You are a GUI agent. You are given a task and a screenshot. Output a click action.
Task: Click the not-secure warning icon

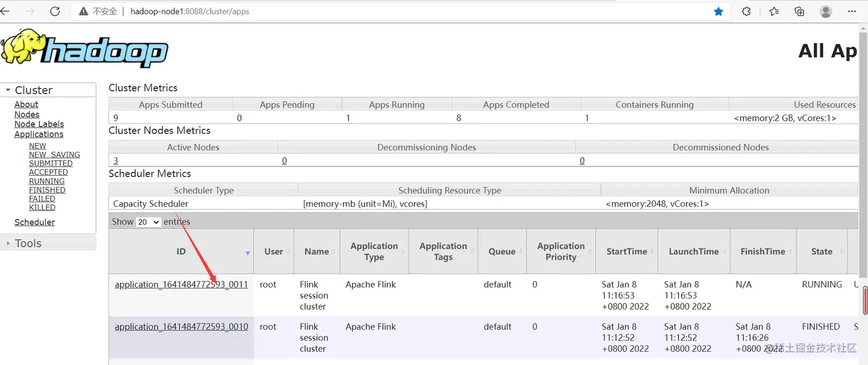click(x=84, y=11)
